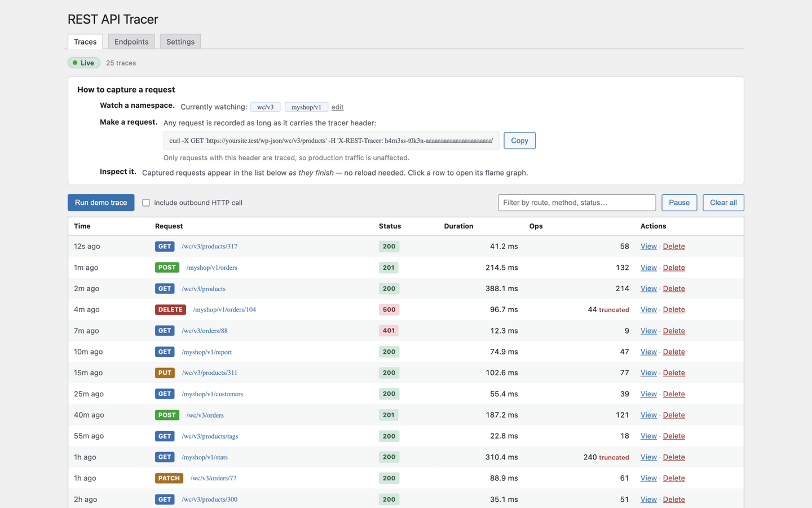This screenshot has width=812, height=508.
Task: Click the 310.4 ms duration cell
Action: coord(502,457)
